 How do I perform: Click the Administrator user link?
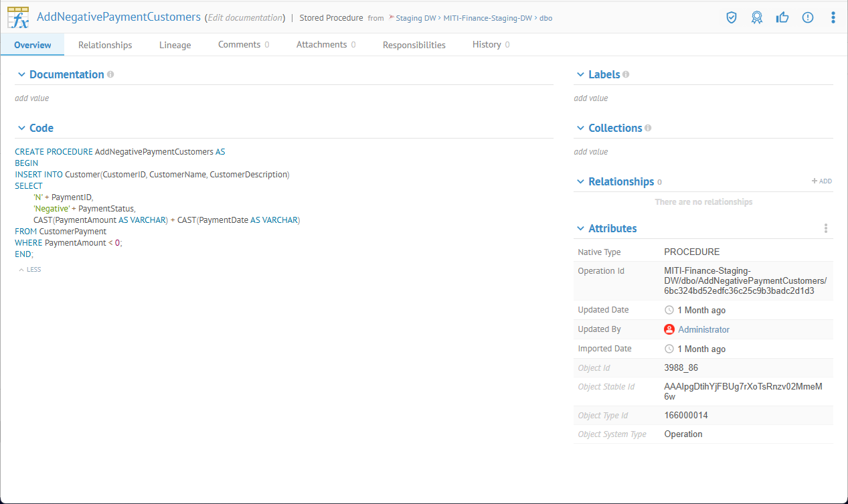click(x=703, y=329)
